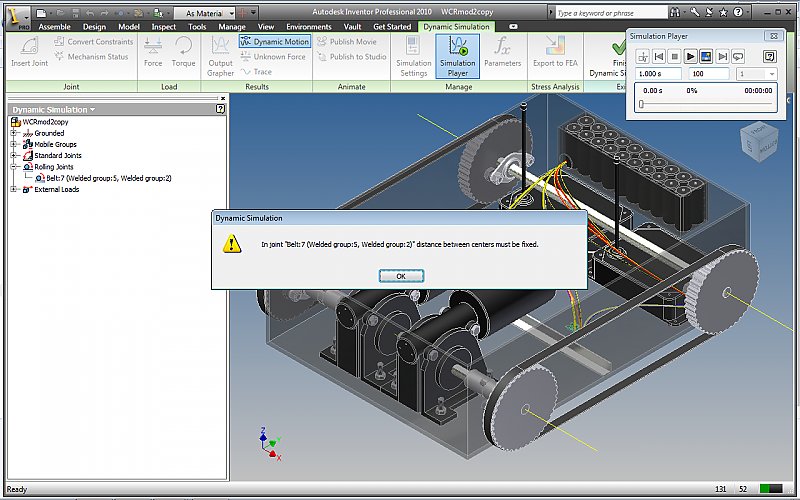Image resolution: width=800 pixels, height=500 pixels.
Task: Click the wrench subscription center icon
Action: pos(694,13)
